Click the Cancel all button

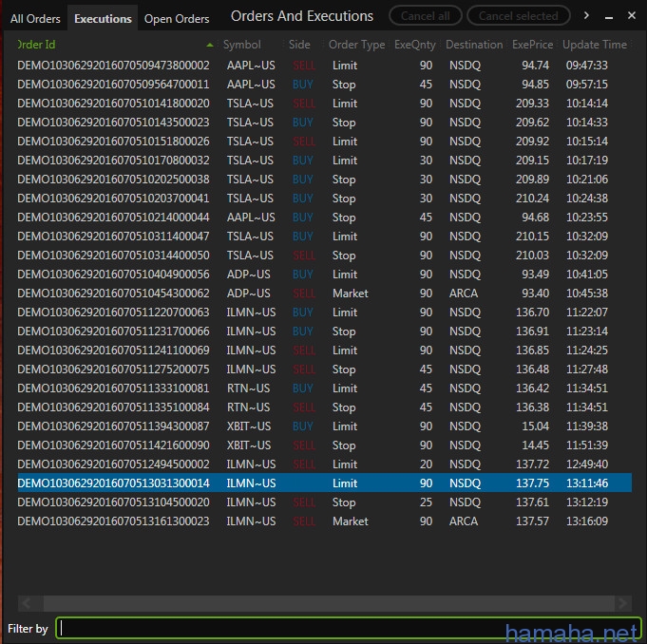pos(425,16)
